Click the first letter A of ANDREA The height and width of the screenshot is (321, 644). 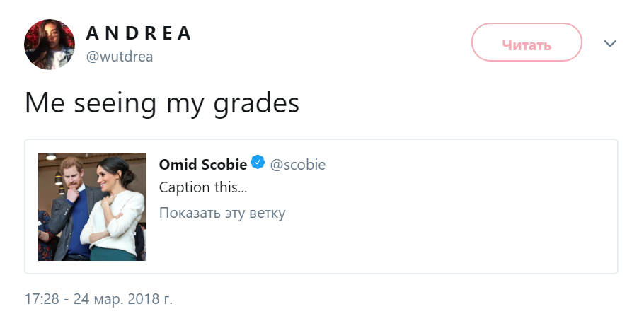point(92,33)
